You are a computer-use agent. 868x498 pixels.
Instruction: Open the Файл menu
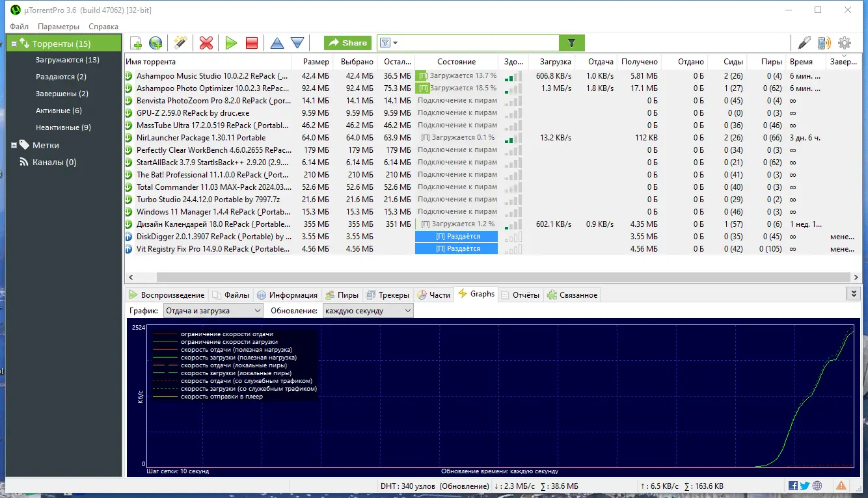click(x=19, y=27)
